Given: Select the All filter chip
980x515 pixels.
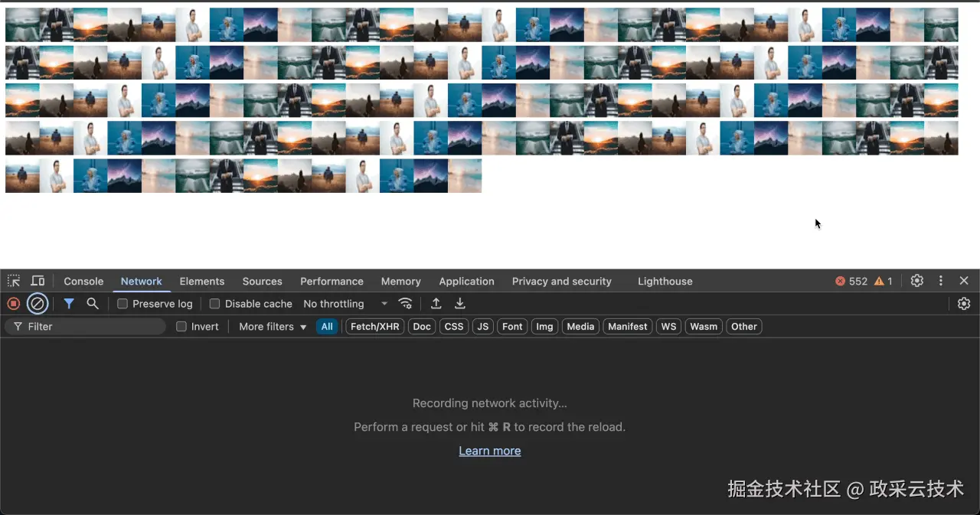Looking at the screenshot, I should click(327, 327).
